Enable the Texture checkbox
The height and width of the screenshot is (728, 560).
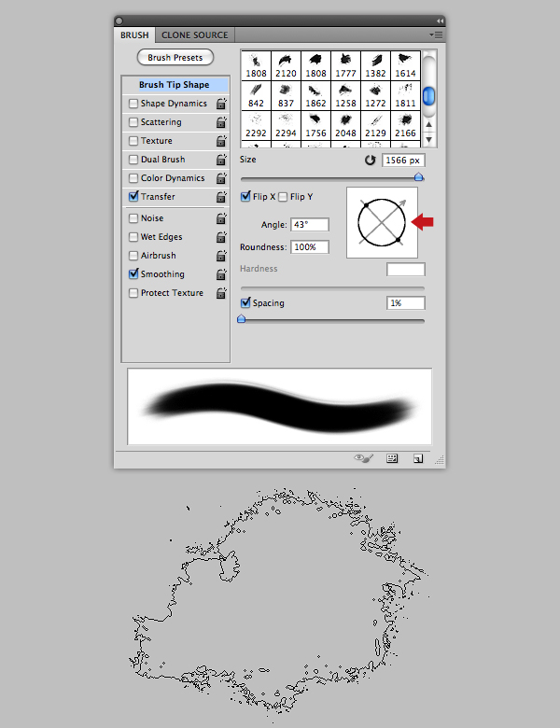coord(133,141)
